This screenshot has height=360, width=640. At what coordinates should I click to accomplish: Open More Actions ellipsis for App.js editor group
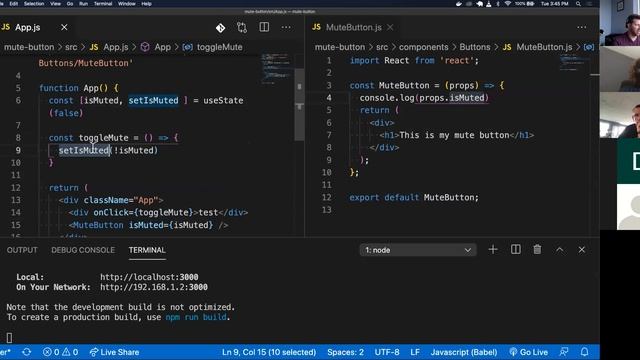tap(286, 27)
